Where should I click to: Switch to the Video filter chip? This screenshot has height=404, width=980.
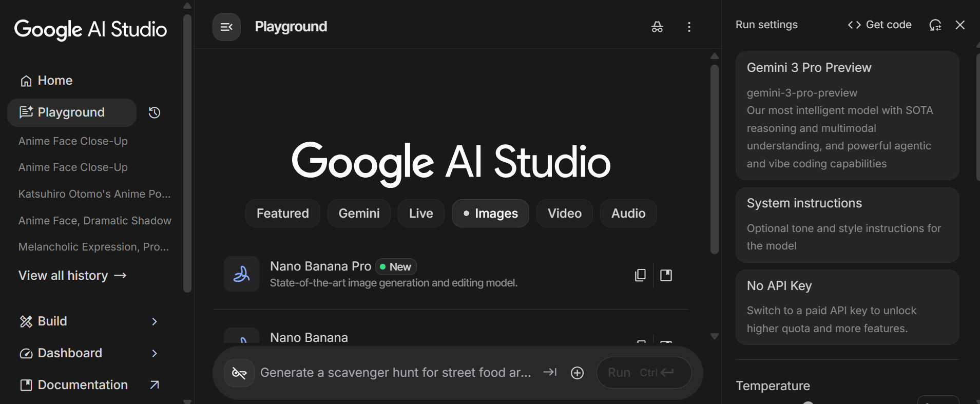[564, 214]
